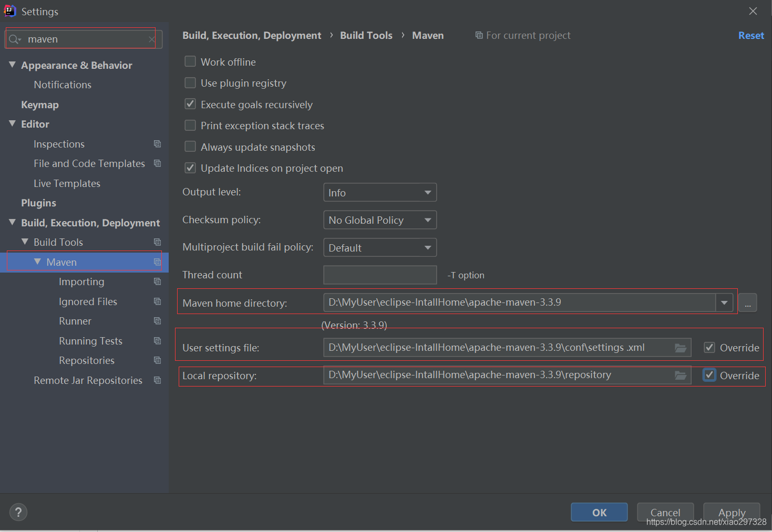Toggle Override for User settings file
The image size is (772, 532).
pos(709,347)
